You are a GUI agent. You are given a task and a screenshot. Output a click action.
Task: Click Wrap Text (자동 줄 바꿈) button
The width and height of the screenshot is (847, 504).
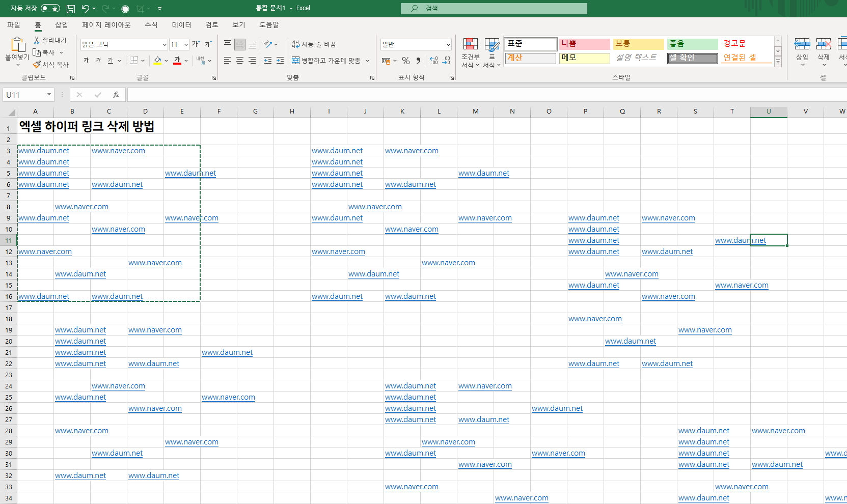coord(314,44)
